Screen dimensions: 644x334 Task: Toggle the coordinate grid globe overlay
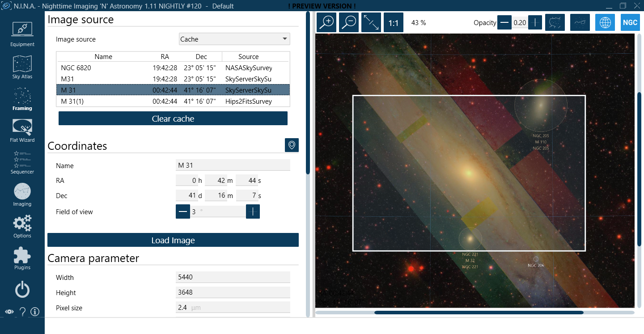(605, 22)
